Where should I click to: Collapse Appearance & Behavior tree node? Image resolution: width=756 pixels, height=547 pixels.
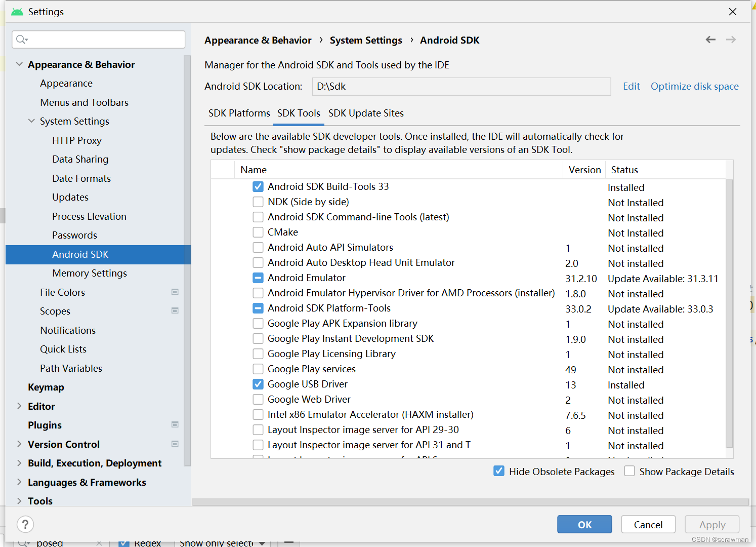coord(19,64)
